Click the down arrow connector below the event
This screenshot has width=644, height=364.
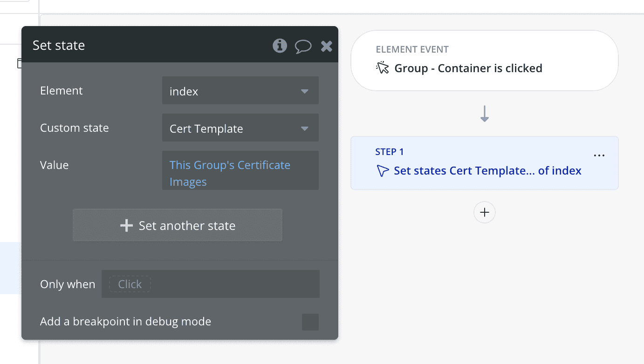coord(485,114)
